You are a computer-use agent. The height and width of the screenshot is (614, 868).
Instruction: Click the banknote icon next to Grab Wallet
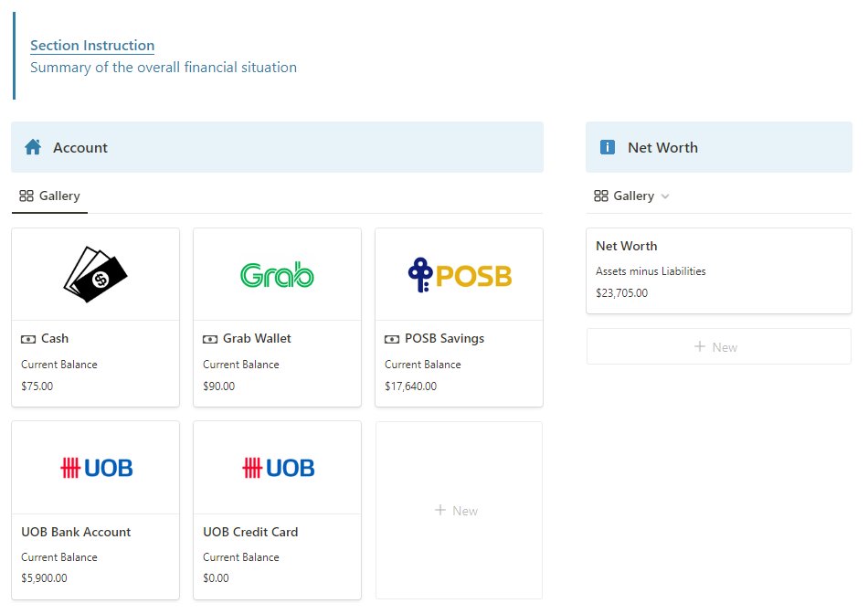(210, 339)
